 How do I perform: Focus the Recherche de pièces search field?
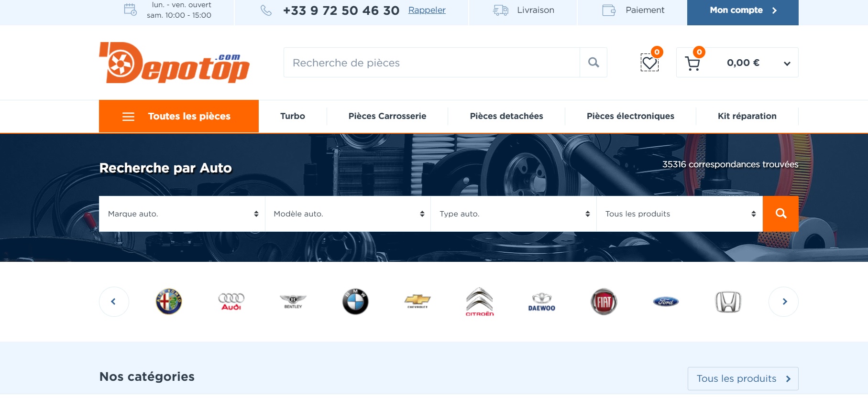point(431,63)
